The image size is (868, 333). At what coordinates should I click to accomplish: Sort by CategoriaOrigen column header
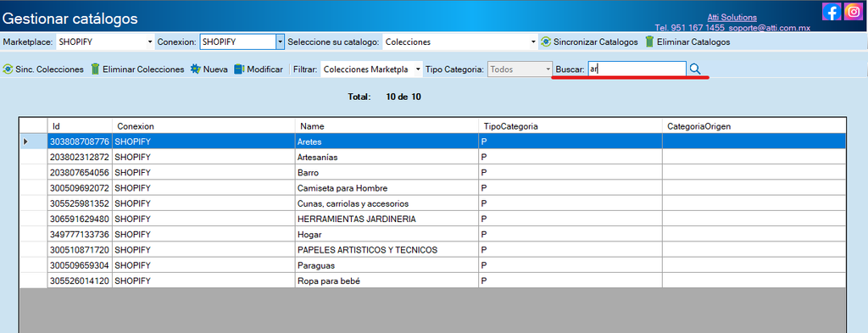(754, 126)
